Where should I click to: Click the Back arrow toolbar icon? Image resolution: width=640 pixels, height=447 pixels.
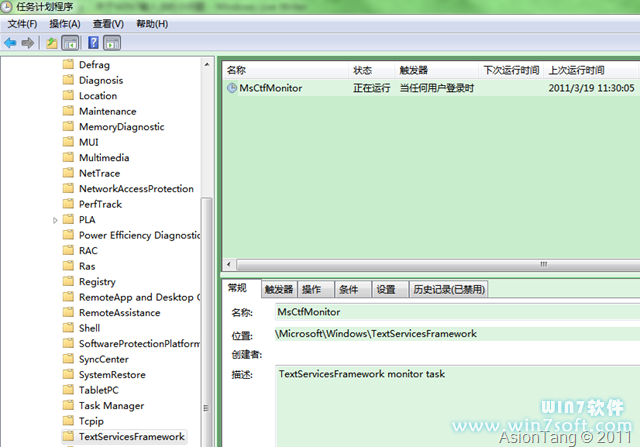[x=10, y=42]
